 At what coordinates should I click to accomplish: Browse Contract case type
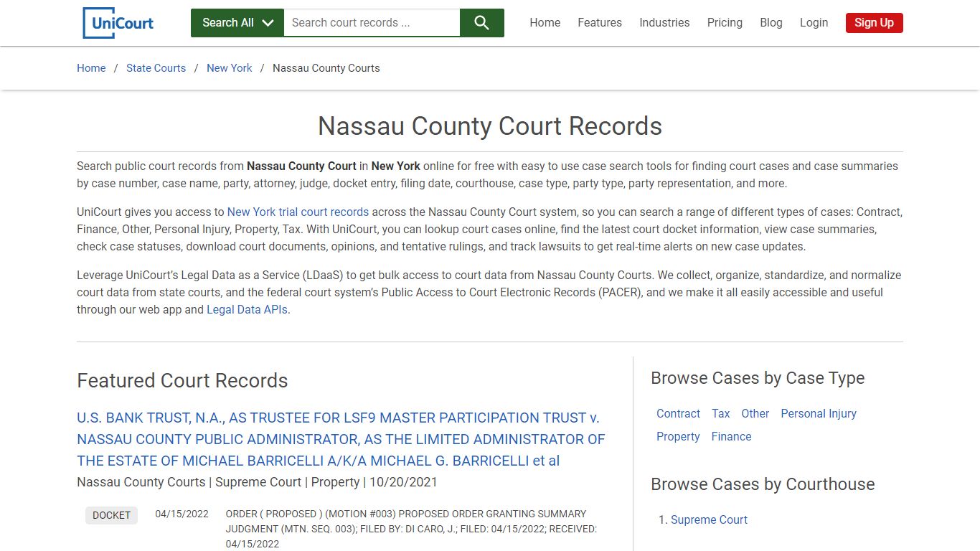pos(678,414)
